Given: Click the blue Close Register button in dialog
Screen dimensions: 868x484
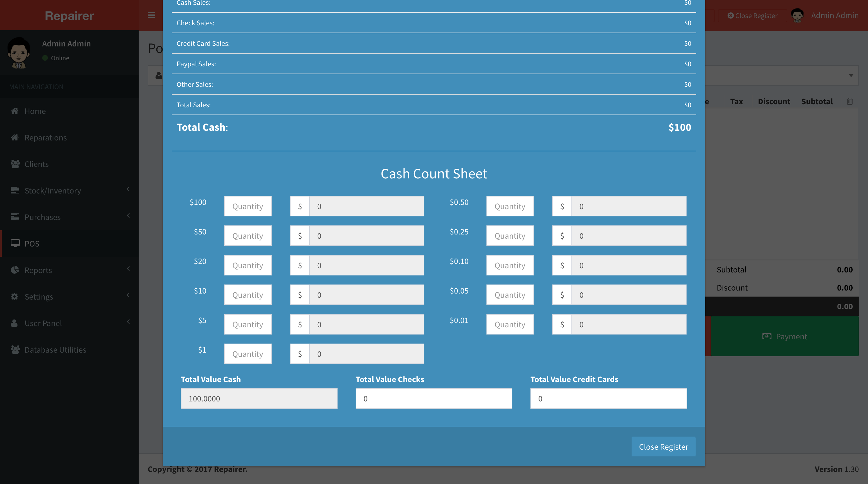Looking at the screenshot, I should tap(663, 447).
